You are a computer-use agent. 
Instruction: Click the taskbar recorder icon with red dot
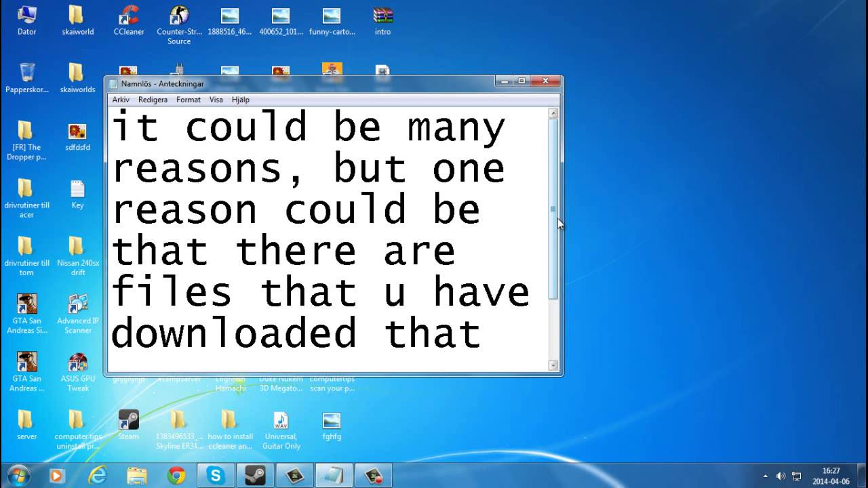(x=374, y=476)
